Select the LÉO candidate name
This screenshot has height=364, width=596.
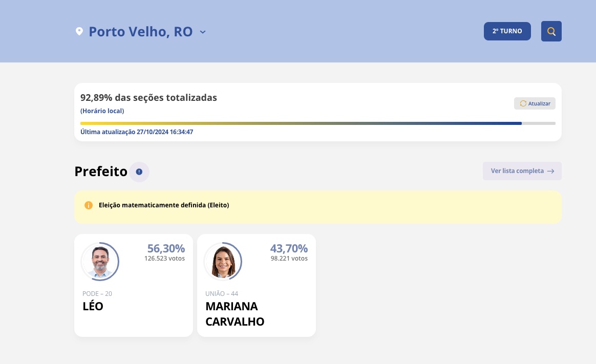point(93,307)
